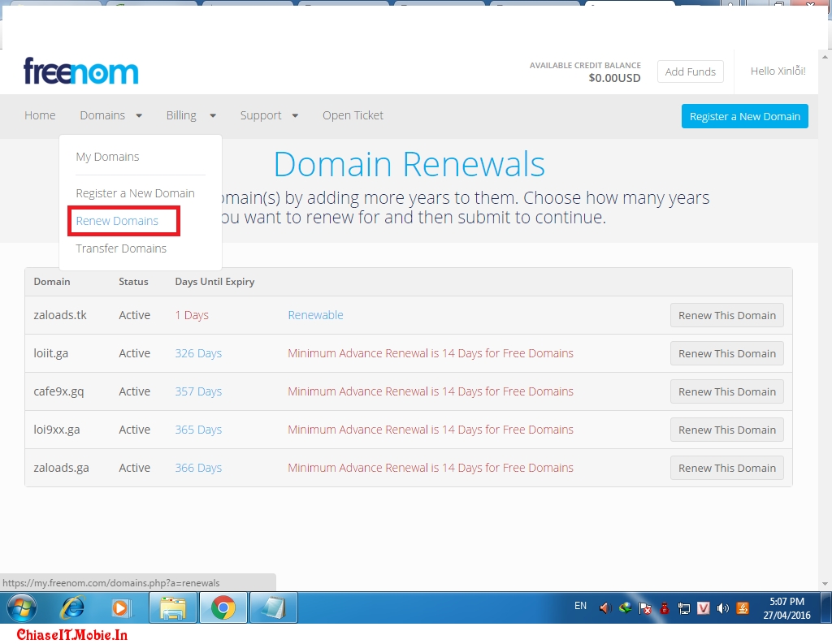Renew the zaloads.tk domain
832x644 pixels.
[727, 315]
